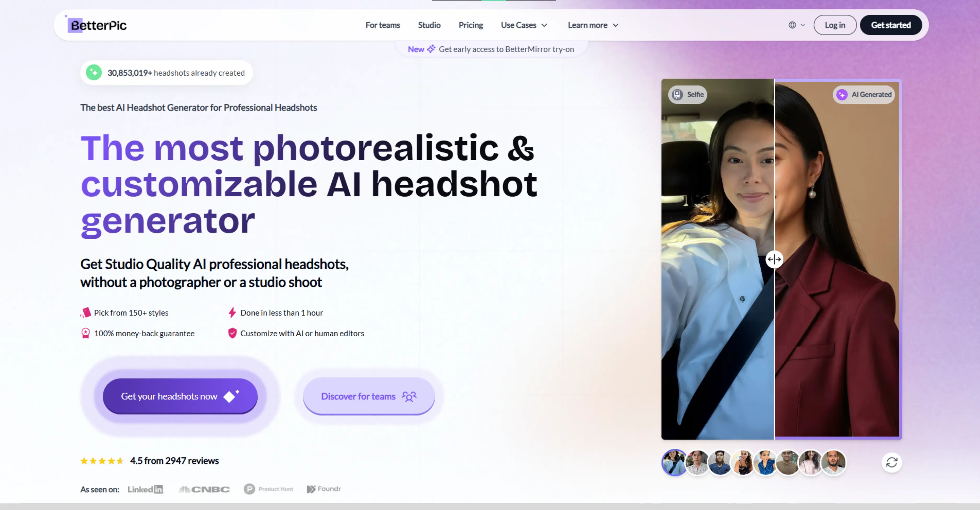Select the third avatar thumbnail
Viewport: 980px width, 510px height.
[720, 462]
